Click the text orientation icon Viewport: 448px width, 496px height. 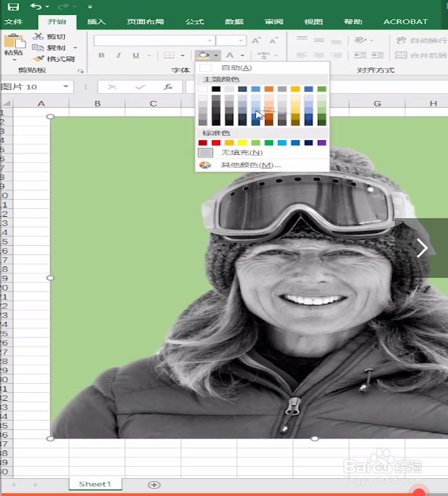pyautogui.click(x=361, y=41)
